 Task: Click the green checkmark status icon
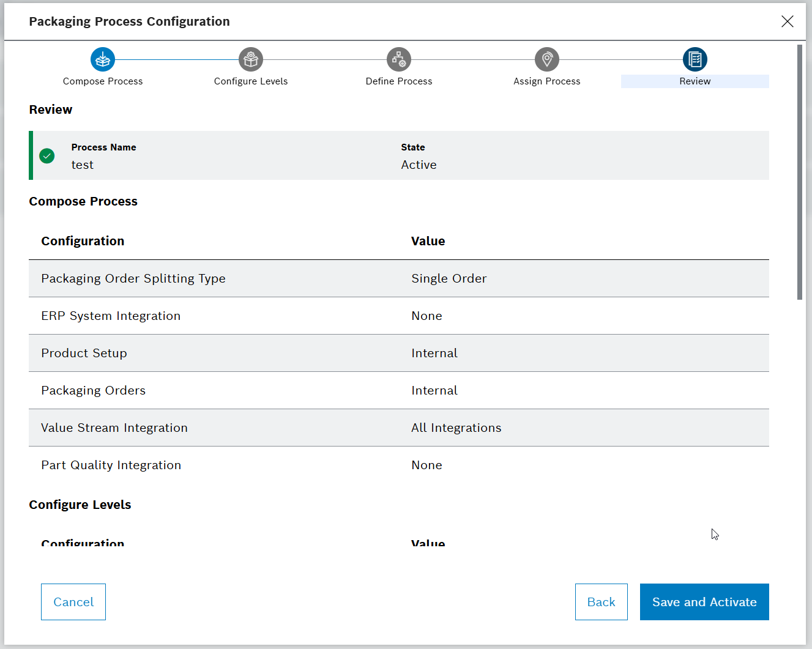click(47, 156)
